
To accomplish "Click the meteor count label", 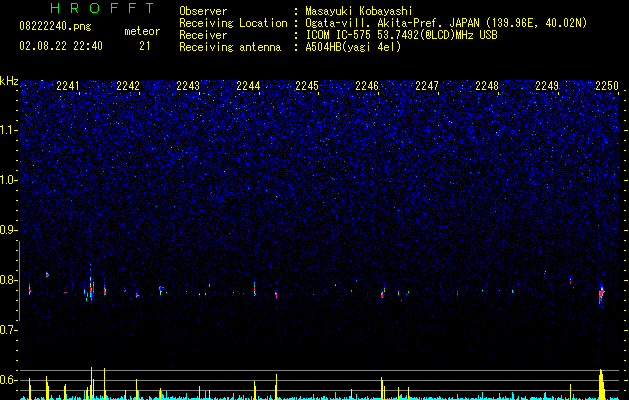I will pyautogui.click(x=142, y=31).
